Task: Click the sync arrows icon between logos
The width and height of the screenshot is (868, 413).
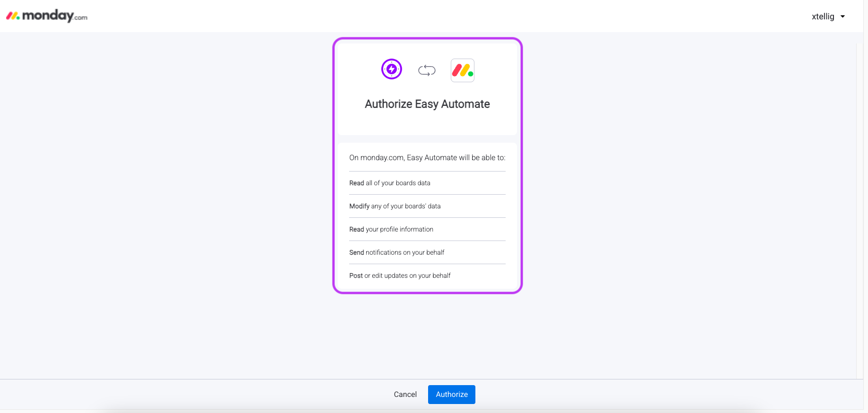Action: coord(427,70)
